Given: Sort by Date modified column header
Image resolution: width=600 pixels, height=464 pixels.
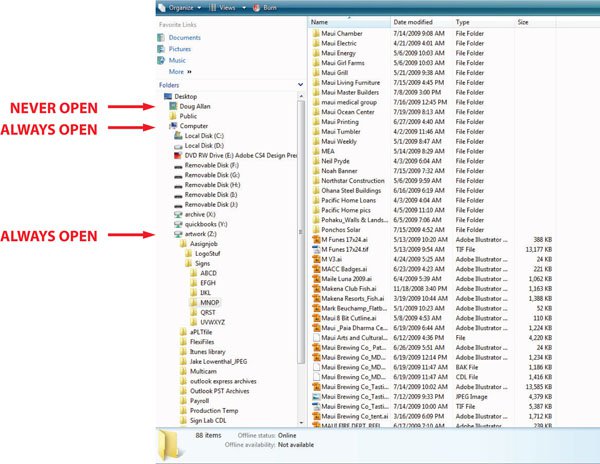Looking at the screenshot, I should (x=421, y=22).
